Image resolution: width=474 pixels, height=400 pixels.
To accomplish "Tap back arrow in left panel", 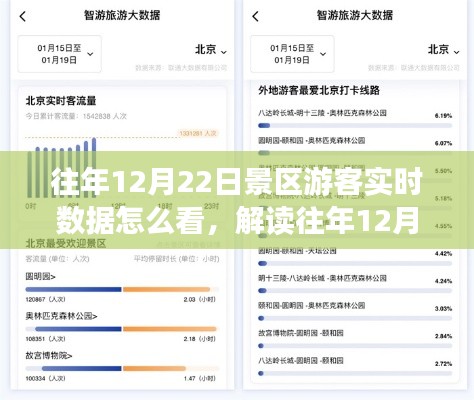I will tap(23, 16).
